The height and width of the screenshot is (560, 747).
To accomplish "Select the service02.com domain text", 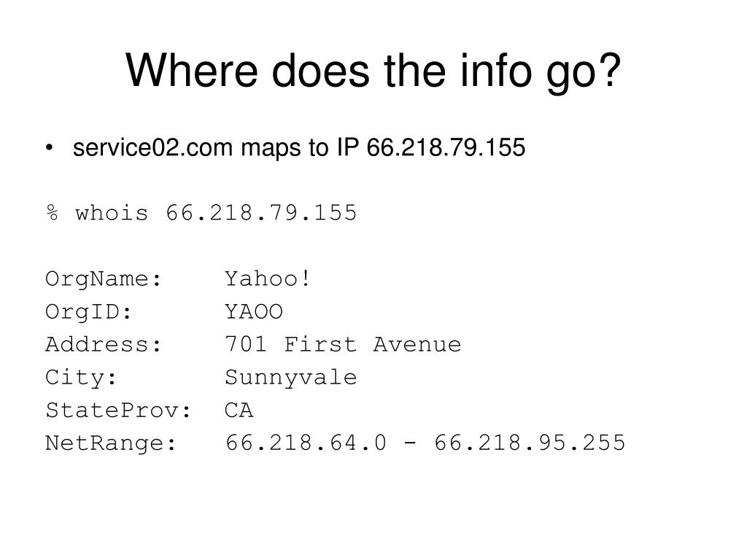I will pyautogui.click(x=152, y=147).
